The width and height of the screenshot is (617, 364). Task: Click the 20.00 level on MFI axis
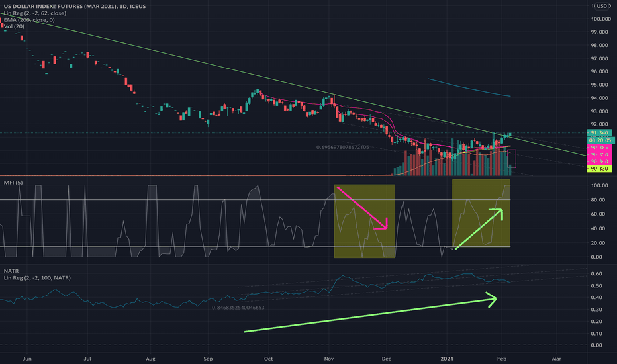click(598, 243)
